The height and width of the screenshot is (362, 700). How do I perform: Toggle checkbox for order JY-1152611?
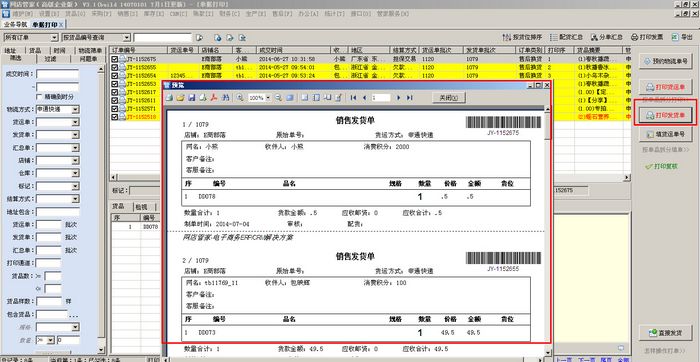tap(115, 100)
